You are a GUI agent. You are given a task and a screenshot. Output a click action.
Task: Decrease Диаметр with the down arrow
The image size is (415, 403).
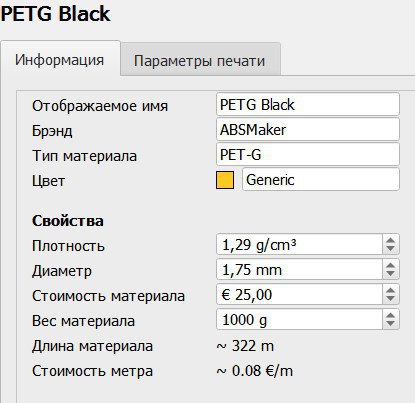pyautogui.click(x=390, y=274)
